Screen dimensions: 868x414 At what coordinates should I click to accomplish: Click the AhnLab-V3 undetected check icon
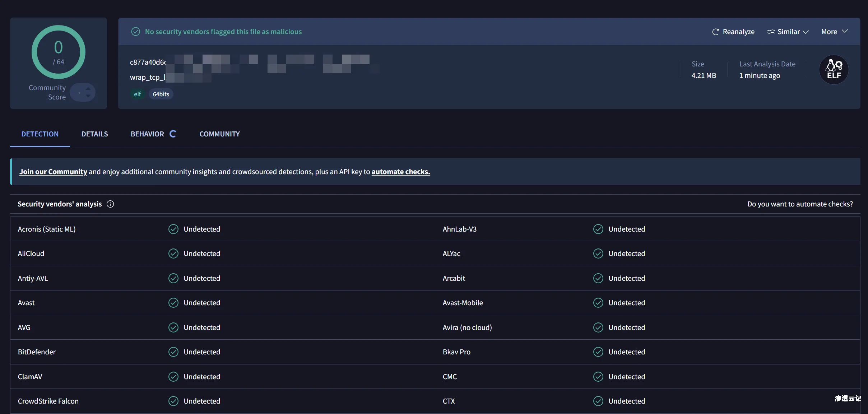coord(598,229)
